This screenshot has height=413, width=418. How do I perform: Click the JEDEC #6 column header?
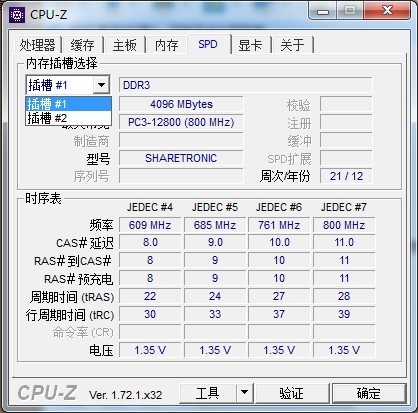tap(279, 207)
